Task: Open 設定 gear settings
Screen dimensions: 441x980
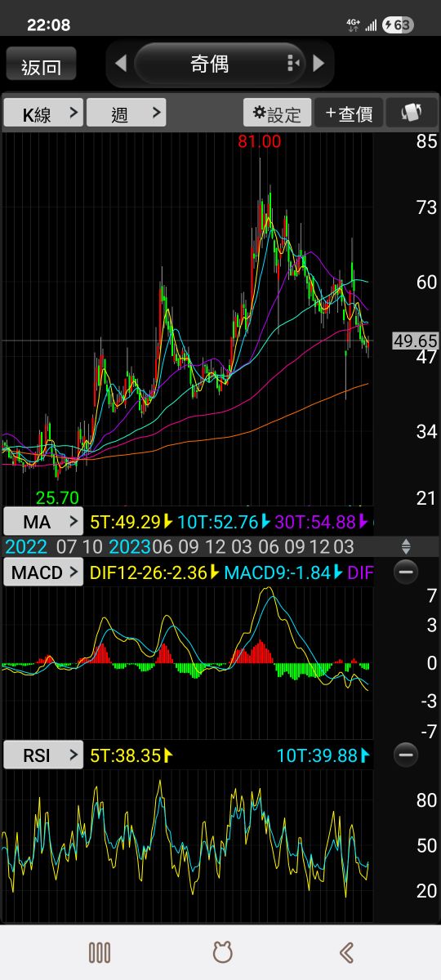Action: tap(278, 113)
